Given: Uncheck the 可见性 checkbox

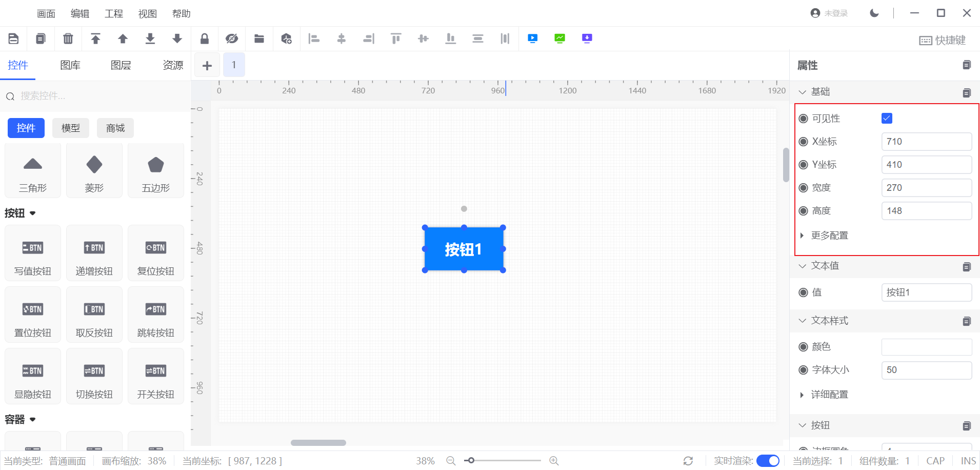Looking at the screenshot, I should click(x=887, y=119).
